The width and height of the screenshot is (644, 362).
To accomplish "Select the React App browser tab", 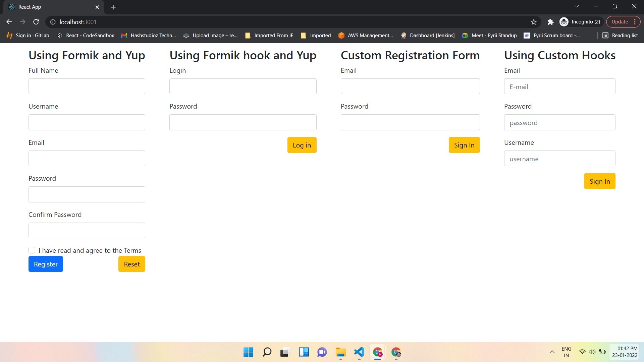I will [x=50, y=7].
